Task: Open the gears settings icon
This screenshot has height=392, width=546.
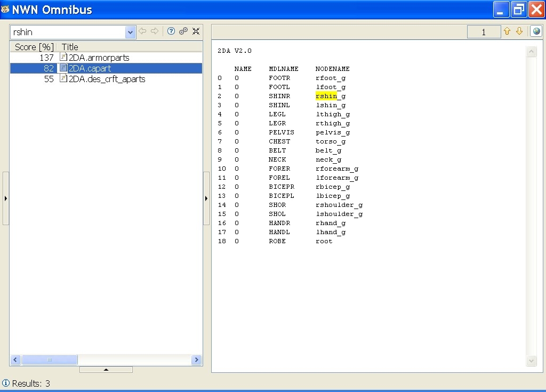Action: click(183, 31)
